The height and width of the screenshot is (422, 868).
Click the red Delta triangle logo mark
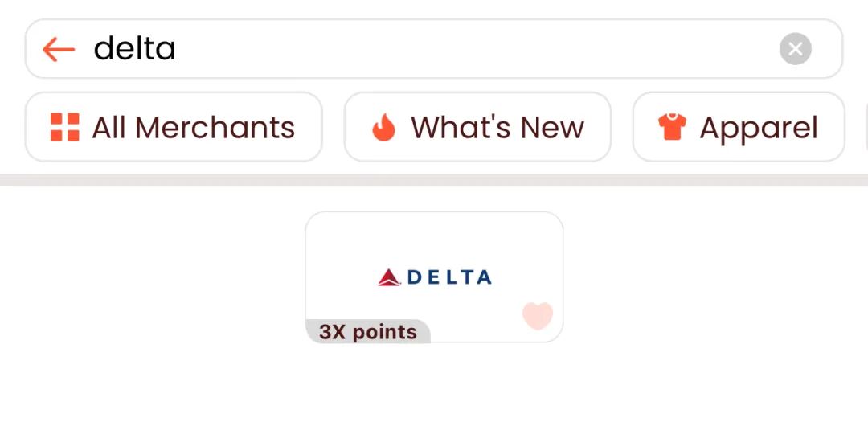click(389, 277)
